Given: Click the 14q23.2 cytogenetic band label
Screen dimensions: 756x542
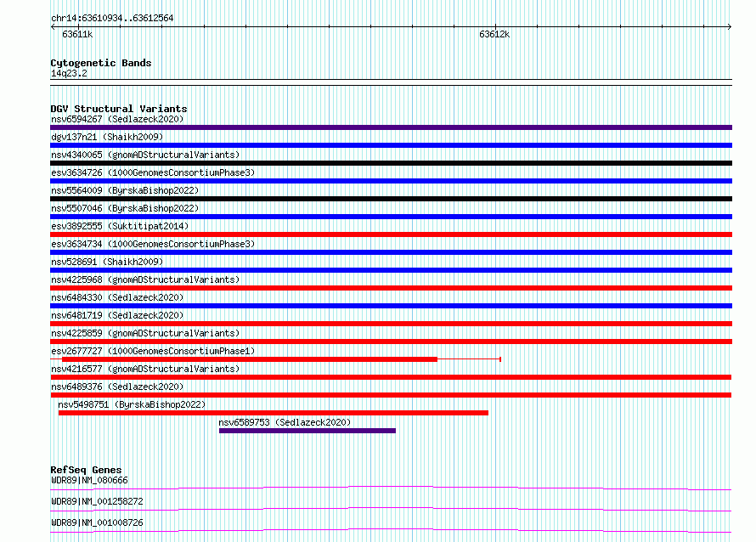Looking at the screenshot, I should pyautogui.click(x=69, y=73).
